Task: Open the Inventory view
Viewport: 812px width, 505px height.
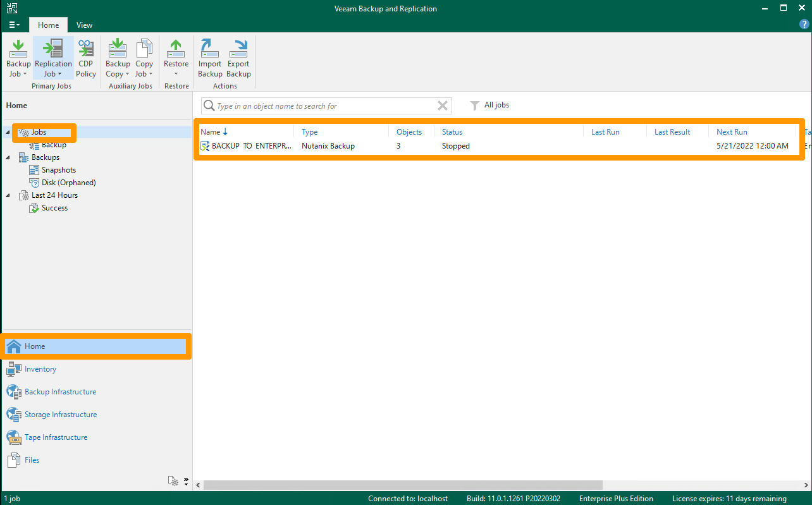Action: tap(39, 368)
